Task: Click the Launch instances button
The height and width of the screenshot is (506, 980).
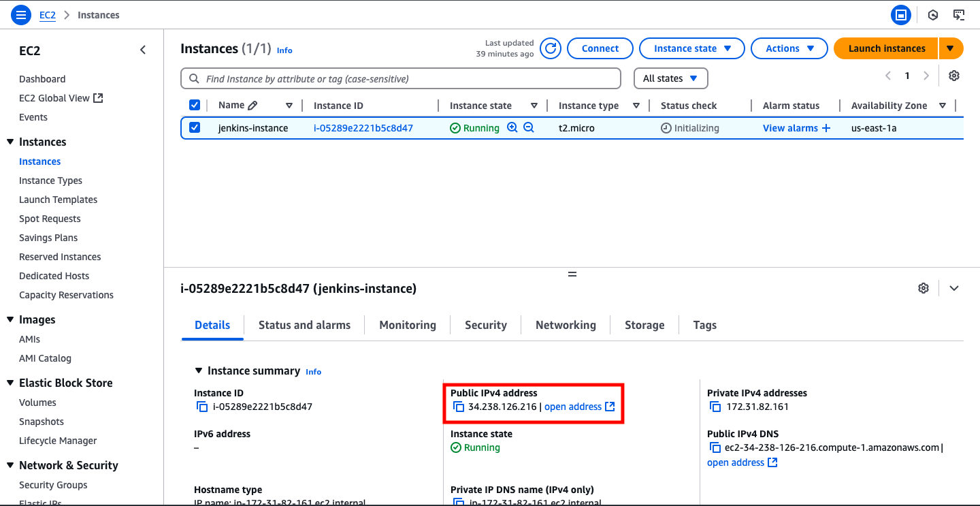Action: (x=887, y=48)
